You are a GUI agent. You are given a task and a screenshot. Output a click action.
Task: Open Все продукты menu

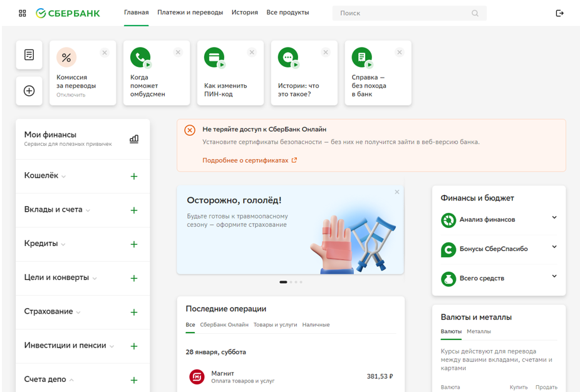coord(287,13)
